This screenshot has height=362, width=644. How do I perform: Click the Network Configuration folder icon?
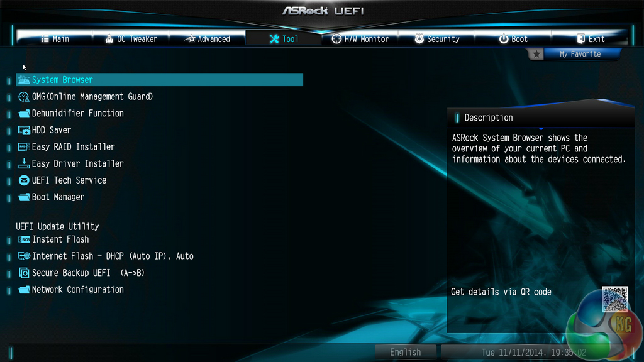24,290
